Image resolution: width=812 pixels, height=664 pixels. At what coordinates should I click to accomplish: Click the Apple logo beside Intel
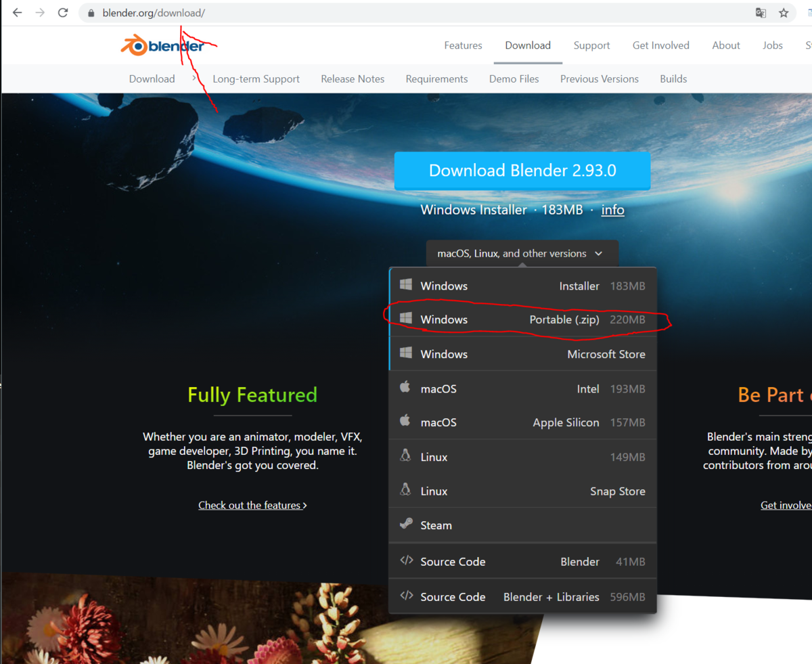coord(405,387)
